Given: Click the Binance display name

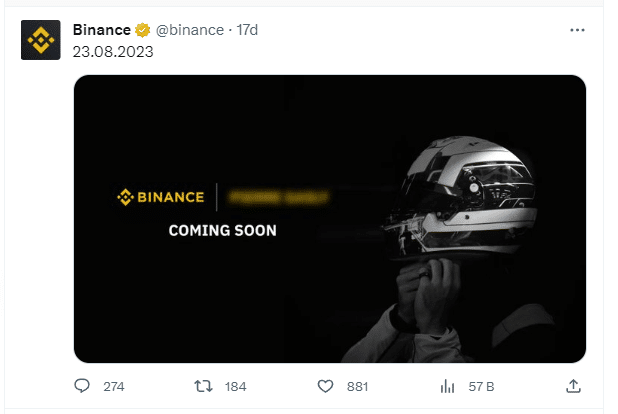Looking at the screenshot, I should (x=101, y=30).
